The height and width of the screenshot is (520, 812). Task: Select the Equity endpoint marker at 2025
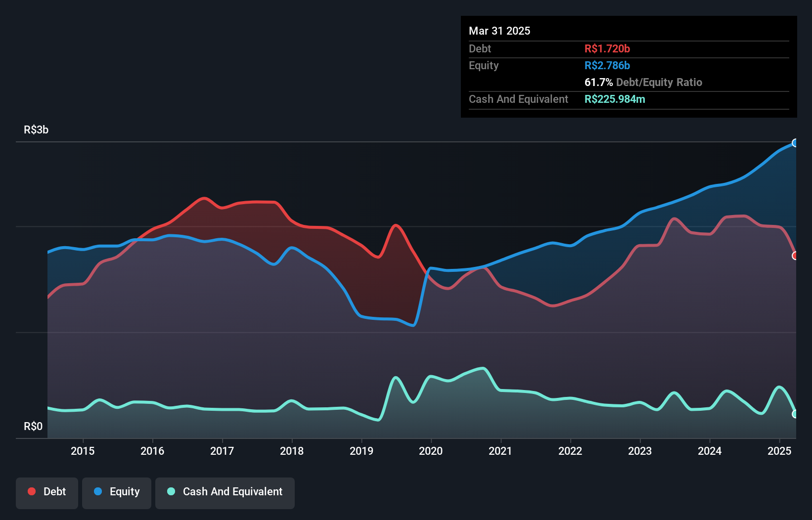click(795, 143)
